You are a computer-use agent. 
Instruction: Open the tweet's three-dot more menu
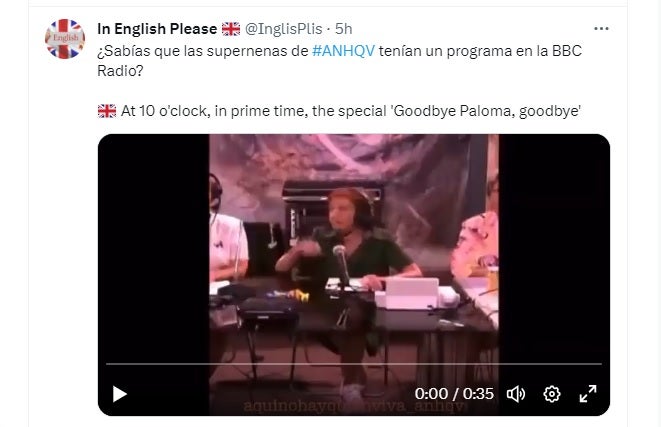coord(601,29)
